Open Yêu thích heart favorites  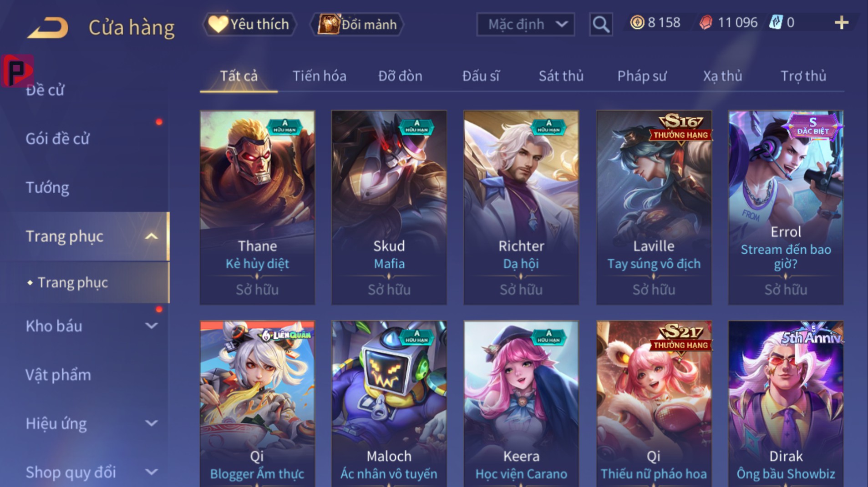[249, 24]
